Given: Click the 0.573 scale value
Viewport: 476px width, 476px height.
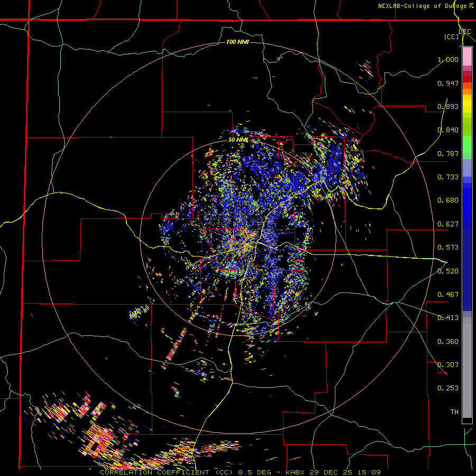Looking at the screenshot, I should [448, 248].
